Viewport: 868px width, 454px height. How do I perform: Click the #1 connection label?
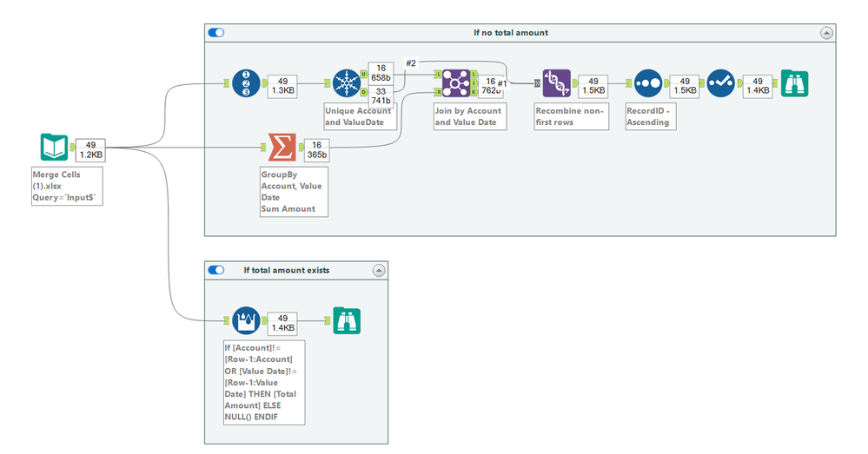pyautogui.click(x=502, y=83)
